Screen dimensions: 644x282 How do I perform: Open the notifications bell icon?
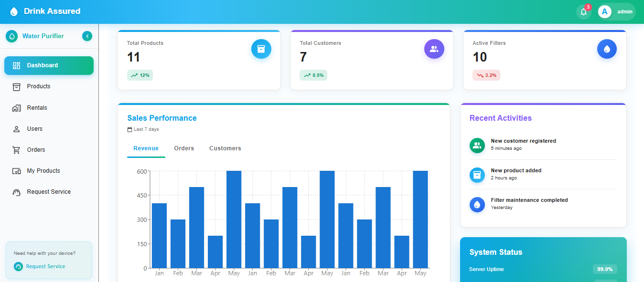pos(583,12)
